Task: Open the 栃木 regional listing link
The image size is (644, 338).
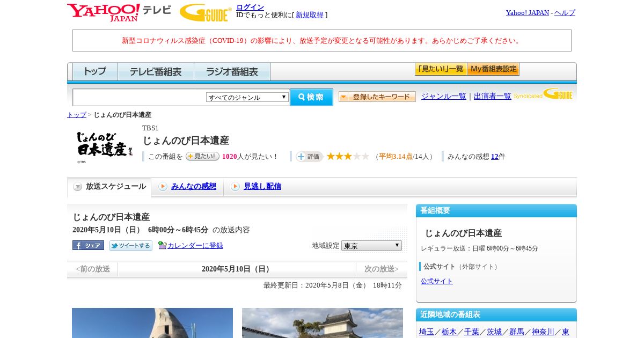Action: pyautogui.click(x=449, y=332)
